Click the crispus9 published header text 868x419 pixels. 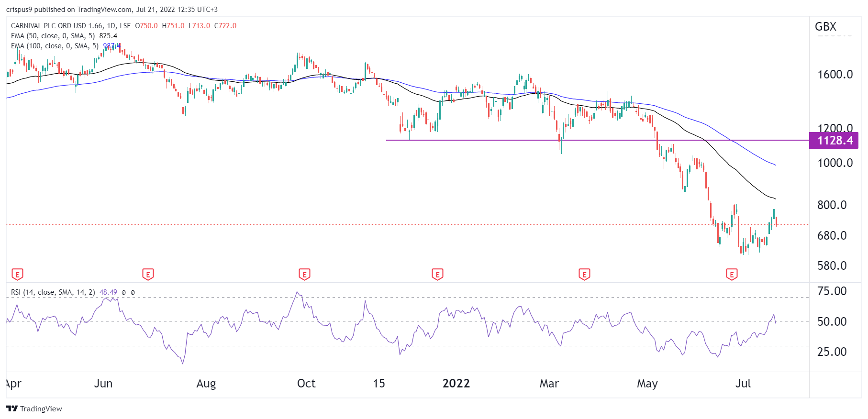111,10
